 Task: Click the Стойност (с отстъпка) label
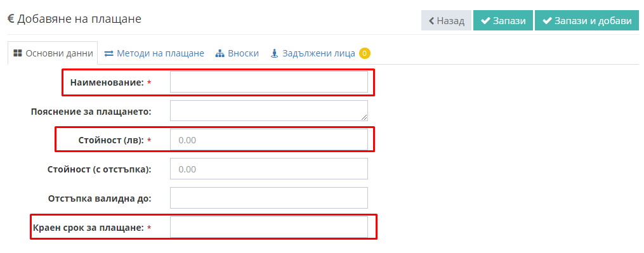[x=100, y=169]
